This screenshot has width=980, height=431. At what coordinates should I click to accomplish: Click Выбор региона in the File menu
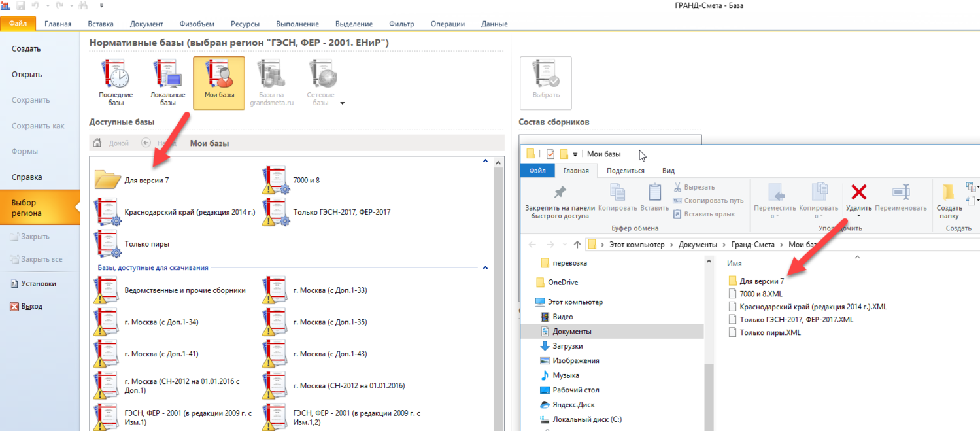pos(40,207)
